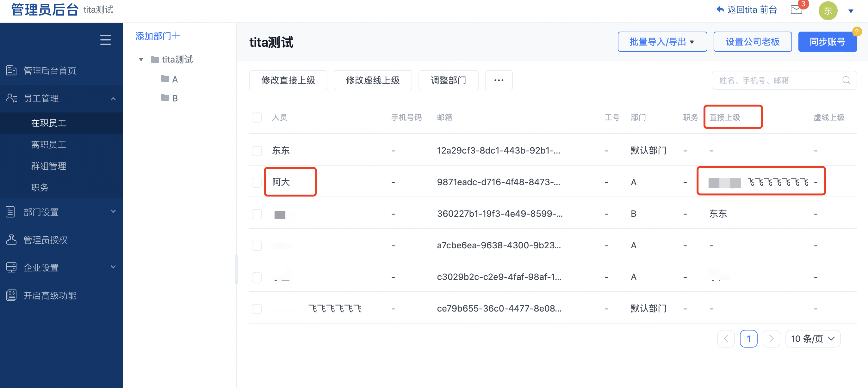Toggle the sidebar hamburger menu icon
The image size is (868, 388).
(x=105, y=40)
